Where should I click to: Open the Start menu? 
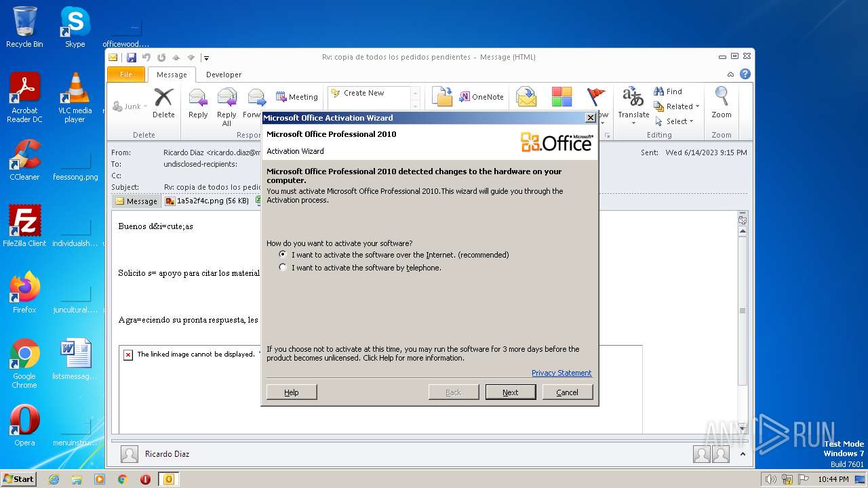coord(18,479)
